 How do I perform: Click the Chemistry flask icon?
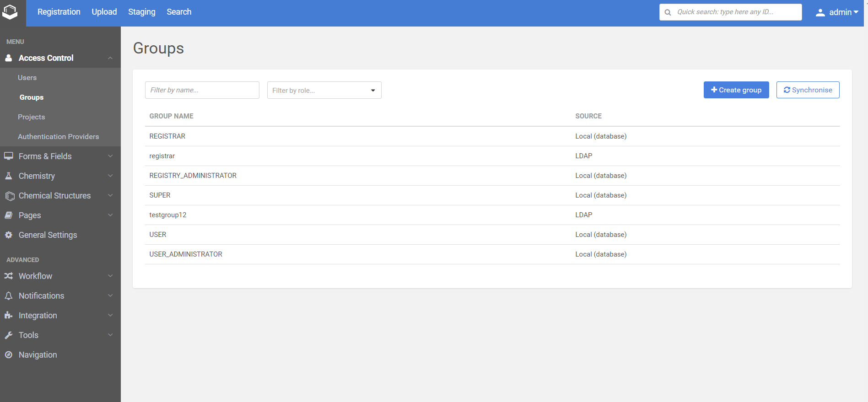[8, 176]
